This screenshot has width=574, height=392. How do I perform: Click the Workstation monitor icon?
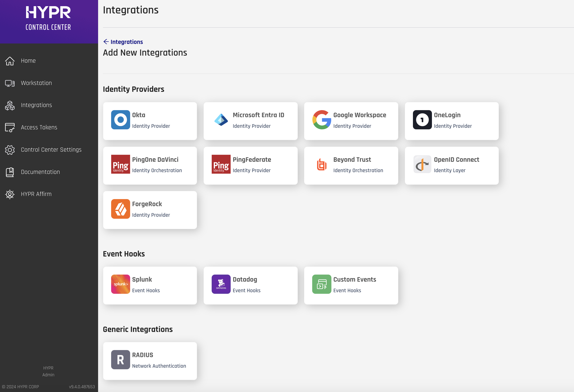pyautogui.click(x=10, y=83)
